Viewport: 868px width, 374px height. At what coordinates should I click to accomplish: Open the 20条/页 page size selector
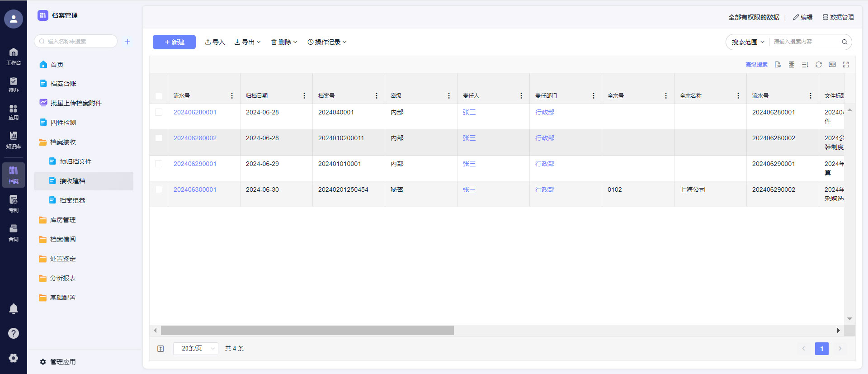point(196,348)
